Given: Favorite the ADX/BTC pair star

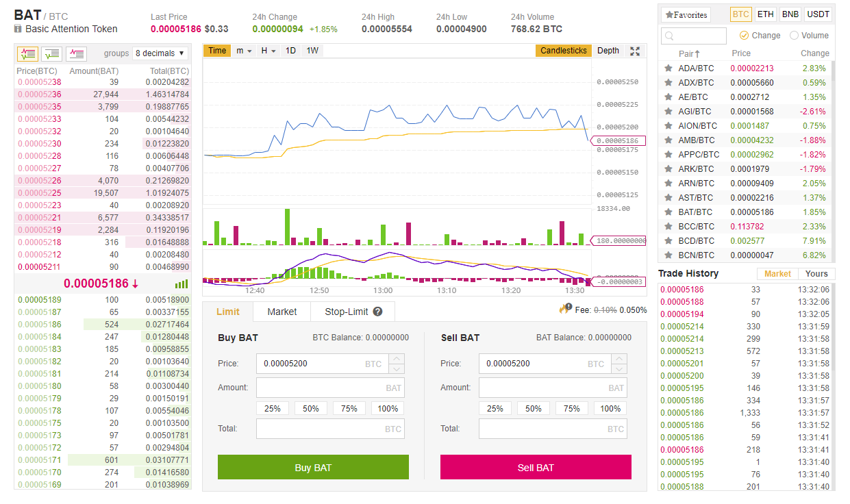Looking at the screenshot, I should point(668,82).
